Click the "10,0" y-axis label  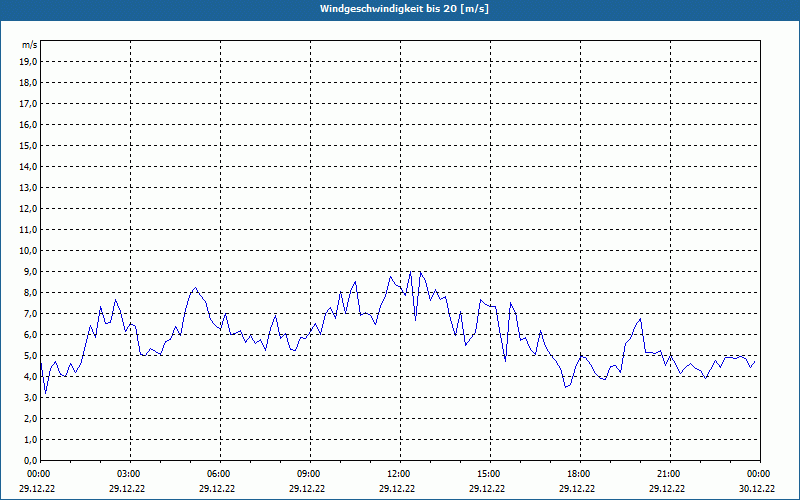[x=29, y=251]
